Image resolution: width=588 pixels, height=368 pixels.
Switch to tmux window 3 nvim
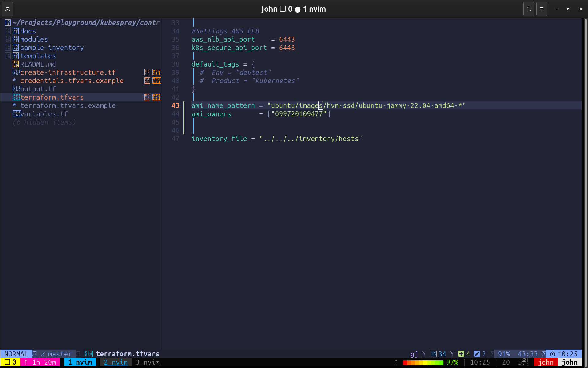tap(148, 362)
